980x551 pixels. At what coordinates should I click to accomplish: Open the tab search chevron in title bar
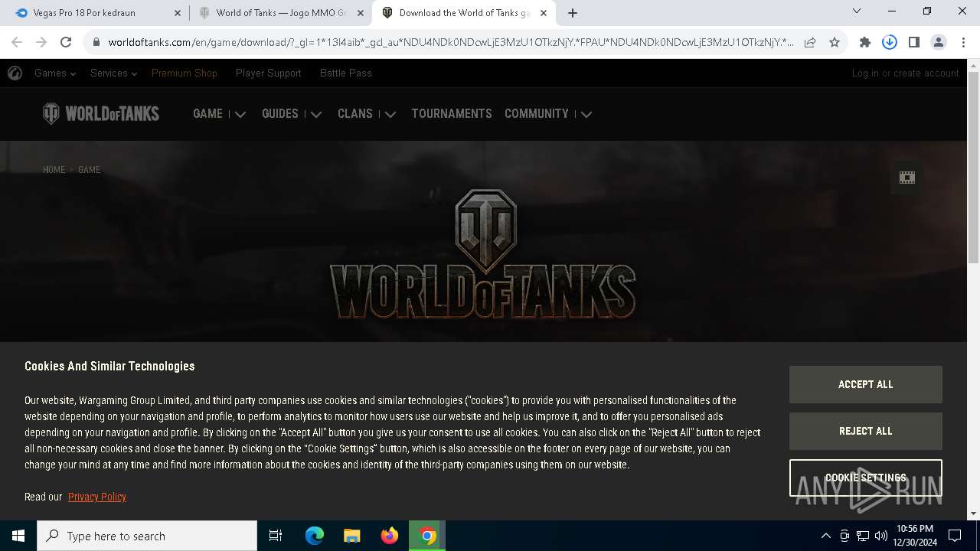pos(857,11)
